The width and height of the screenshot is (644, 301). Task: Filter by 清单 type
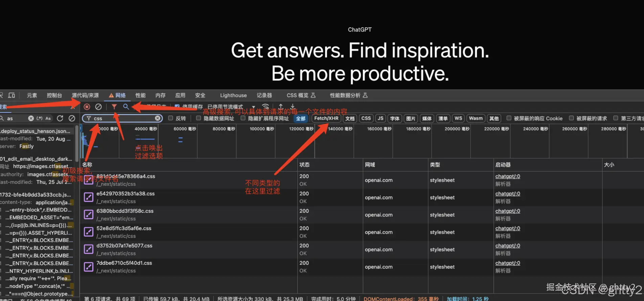point(443,118)
